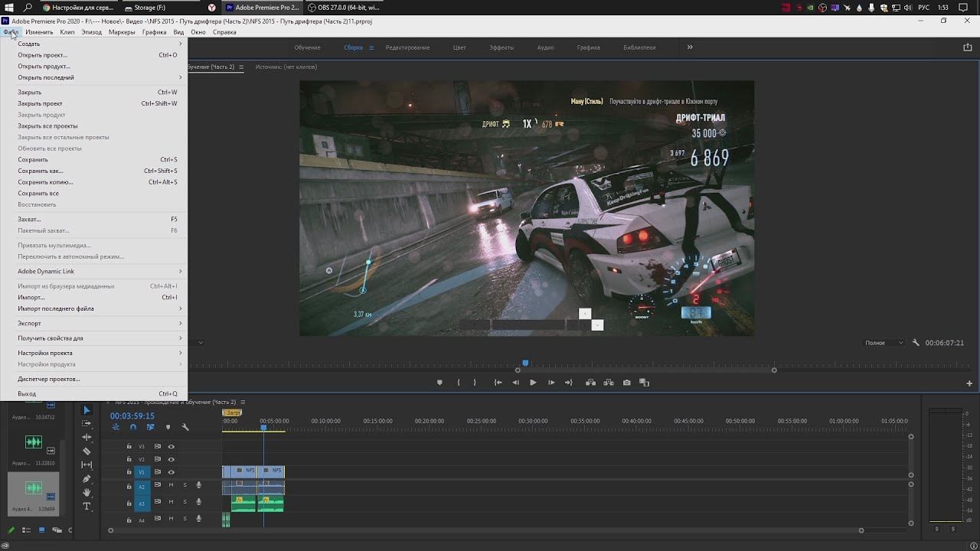
Task: Mute audio track A2 with M button
Action: [171, 485]
